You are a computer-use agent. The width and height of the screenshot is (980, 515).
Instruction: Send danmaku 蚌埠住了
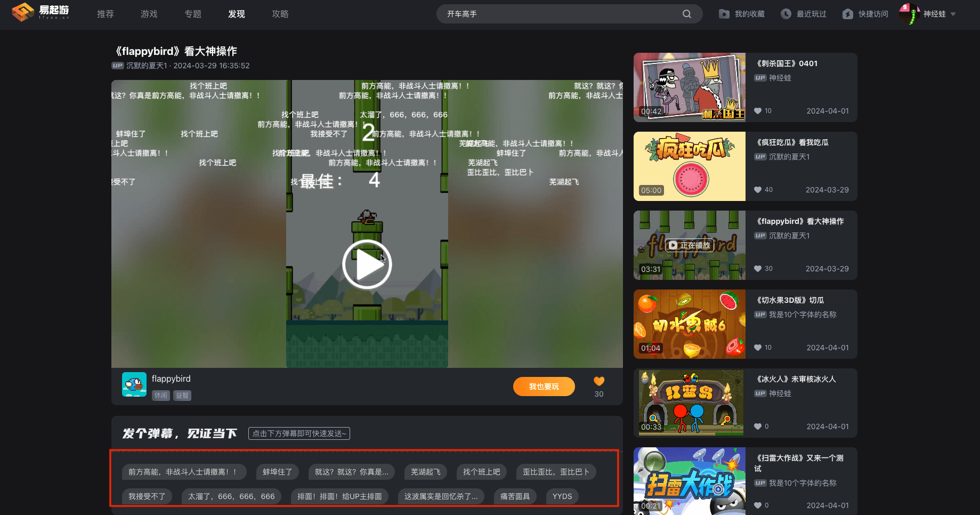[x=278, y=472]
